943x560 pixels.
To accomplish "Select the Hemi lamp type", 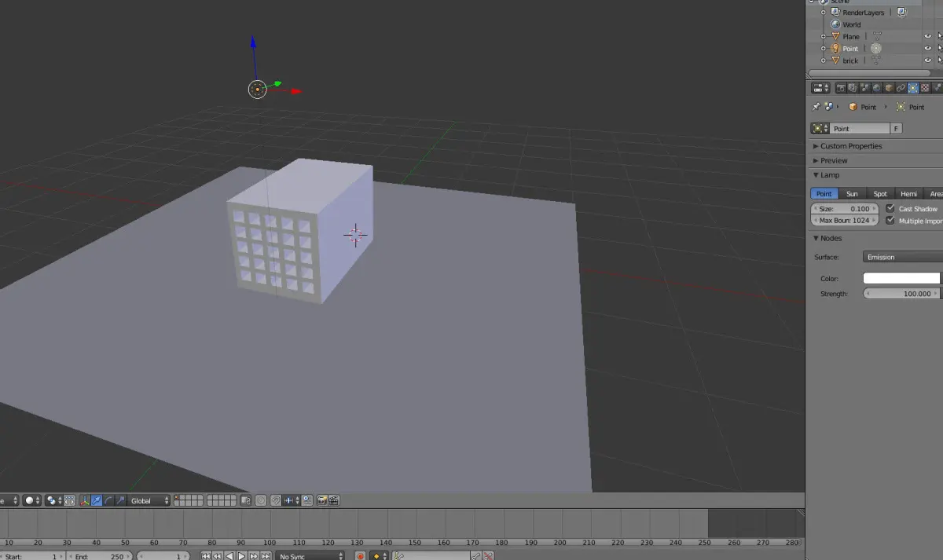I will click(908, 193).
